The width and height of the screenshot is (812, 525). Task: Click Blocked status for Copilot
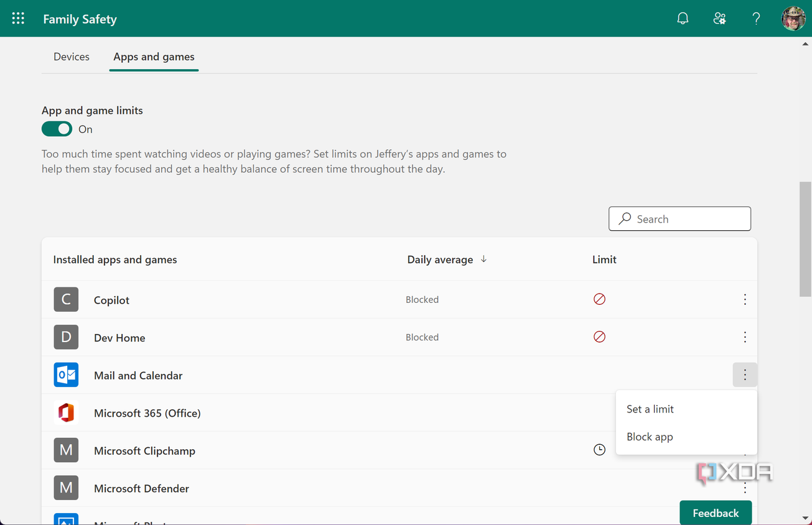click(422, 299)
